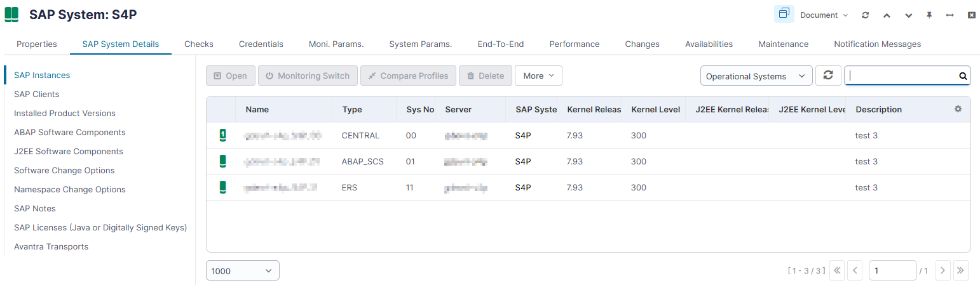Viewport: 980px width, 285px height.
Task: Sort by the Server column header
Action: tap(458, 109)
